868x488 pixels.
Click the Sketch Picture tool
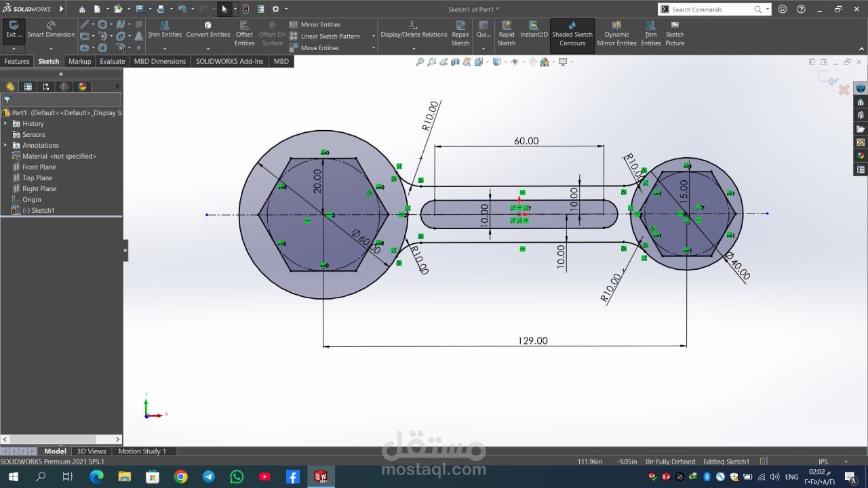(x=674, y=34)
